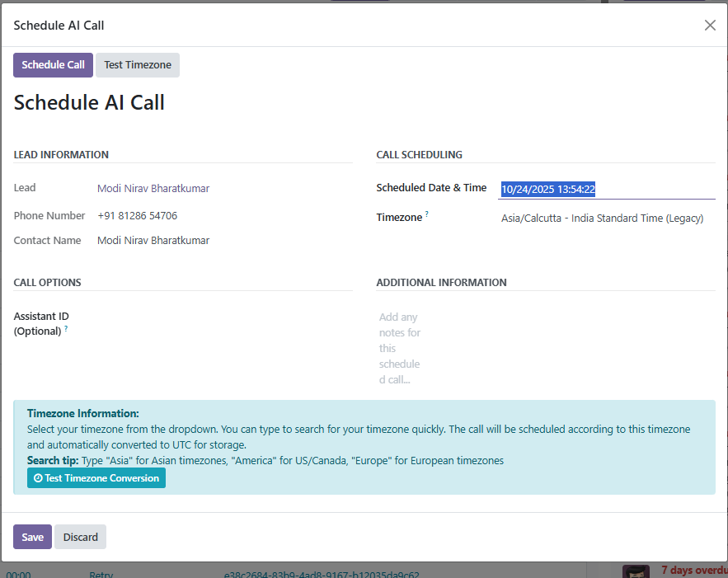The width and height of the screenshot is (728, 578).
Task: Click the ADDITIONAL INFORMATION heading
Action: click(442, 282)
